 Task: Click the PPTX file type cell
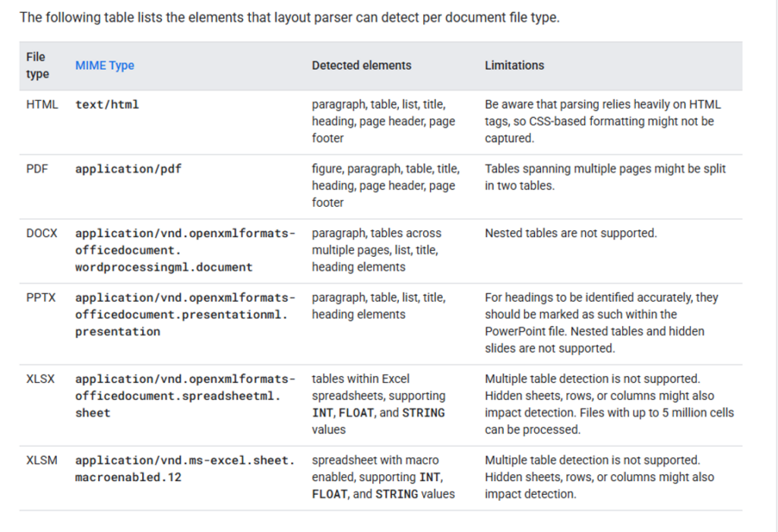pos(41,298)
